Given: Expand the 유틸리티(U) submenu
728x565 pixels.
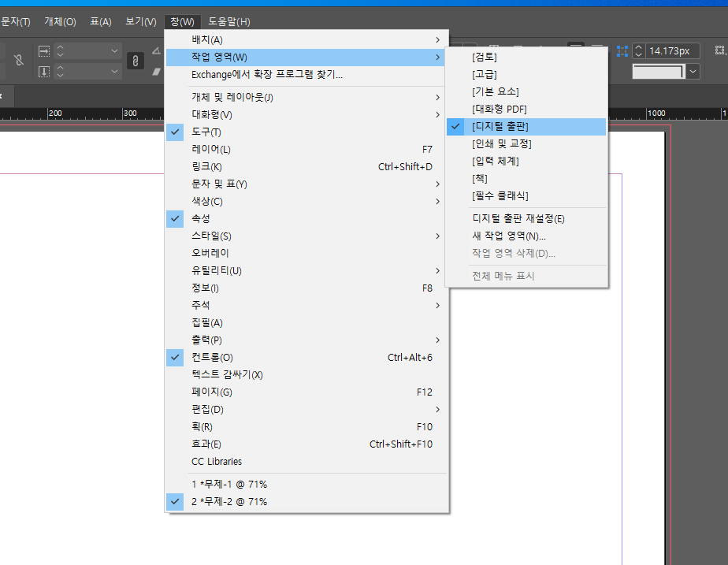Looking at the screenshot, I should 305,270.
